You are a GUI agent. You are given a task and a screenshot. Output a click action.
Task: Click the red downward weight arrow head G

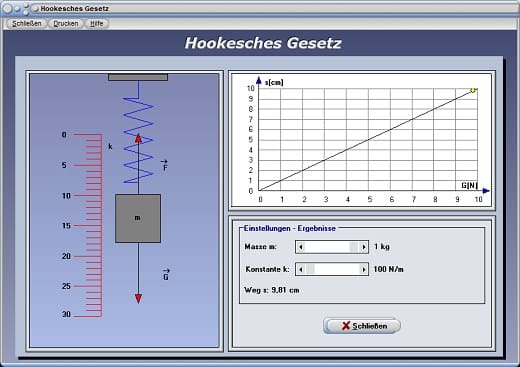138,298
